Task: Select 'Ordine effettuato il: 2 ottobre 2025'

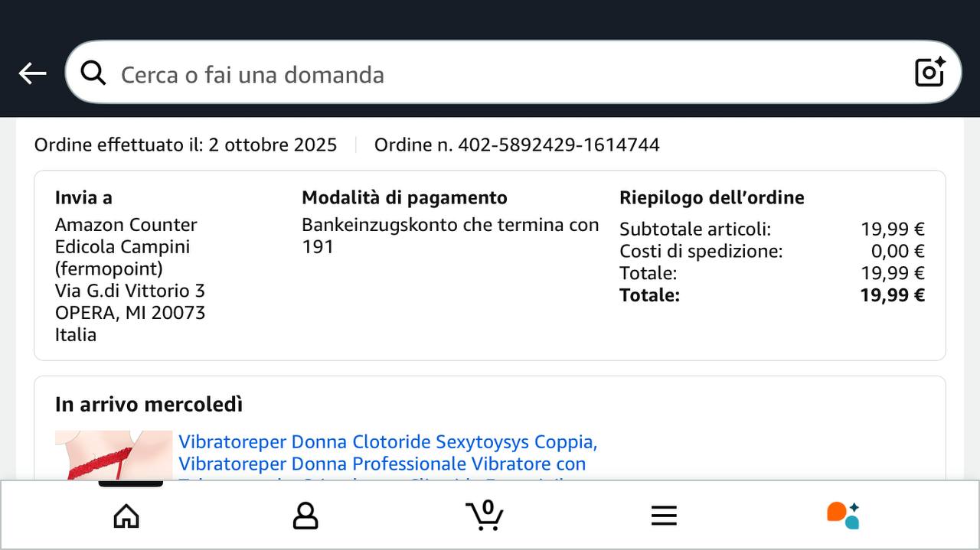Action: (185, 145)
